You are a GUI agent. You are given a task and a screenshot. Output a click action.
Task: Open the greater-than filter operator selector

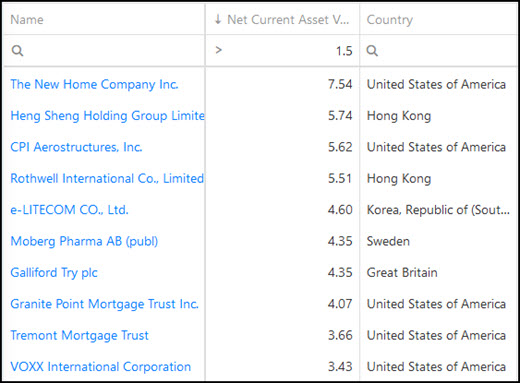tap(219, 50)
